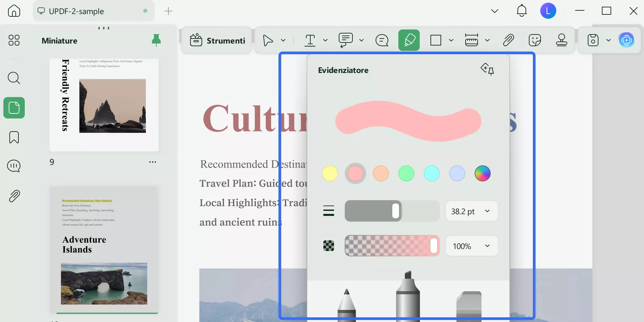This screenshot has height=322, width=644.
Task: Expand the text markup dropdown
Action: 325,41
